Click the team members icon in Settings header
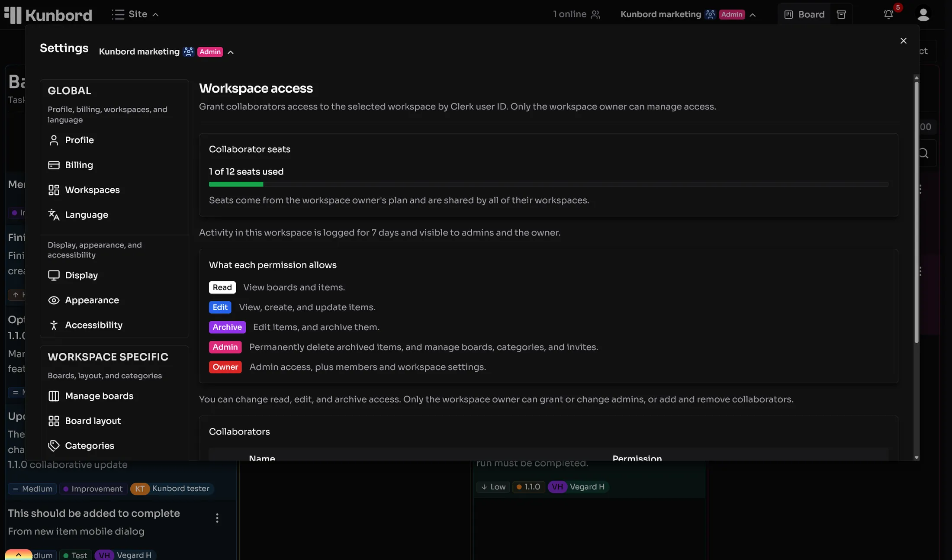 click(x=188, y=51)
